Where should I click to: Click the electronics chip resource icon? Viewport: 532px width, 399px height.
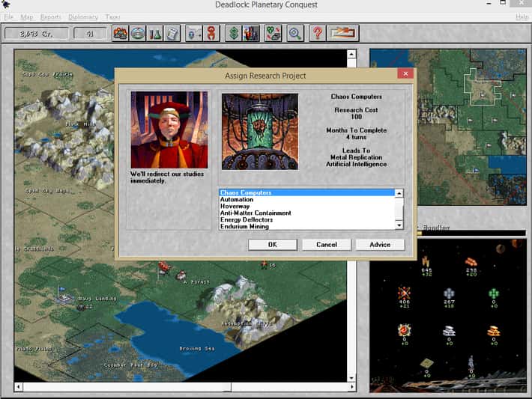(x=426, y=363)
